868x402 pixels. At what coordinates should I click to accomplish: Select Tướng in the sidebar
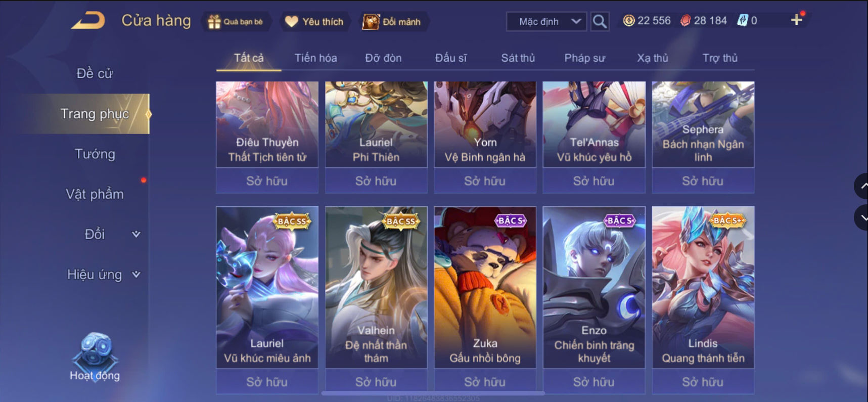[x=95, y=154]
